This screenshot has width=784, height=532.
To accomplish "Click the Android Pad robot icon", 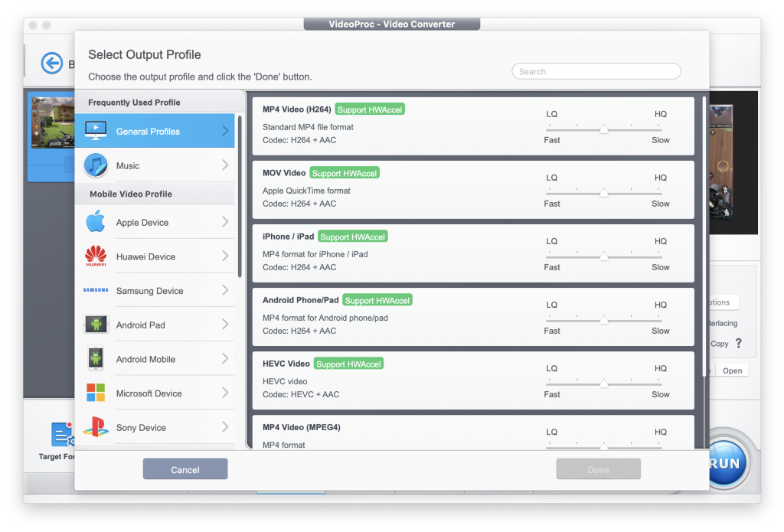I will click(96, 325).
